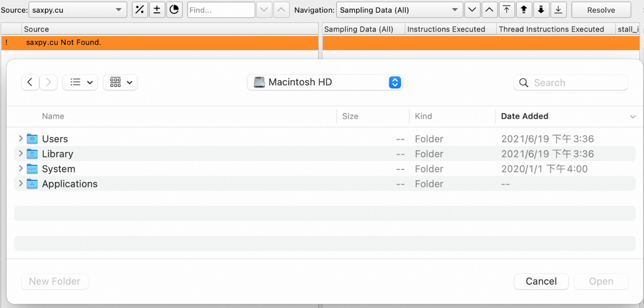The image size is (644, 308).
Task: Select the Users folder name
Action: click(55, 139)
